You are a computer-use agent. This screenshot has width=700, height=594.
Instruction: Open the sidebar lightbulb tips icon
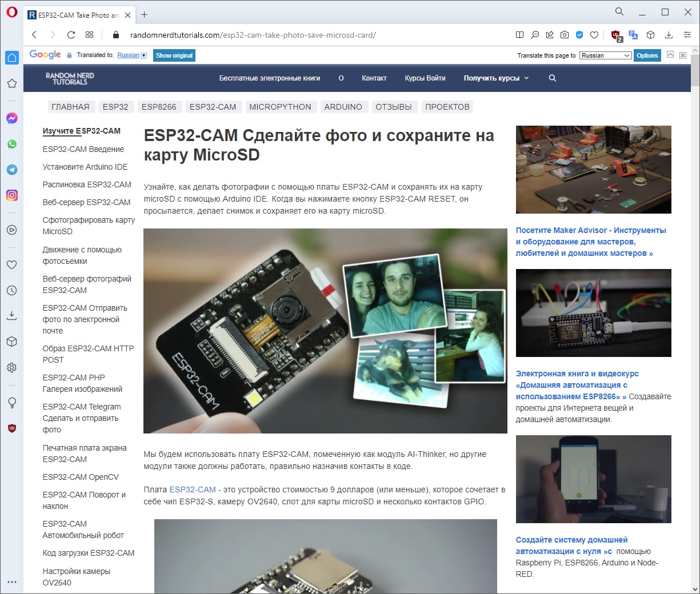[11, 403]
